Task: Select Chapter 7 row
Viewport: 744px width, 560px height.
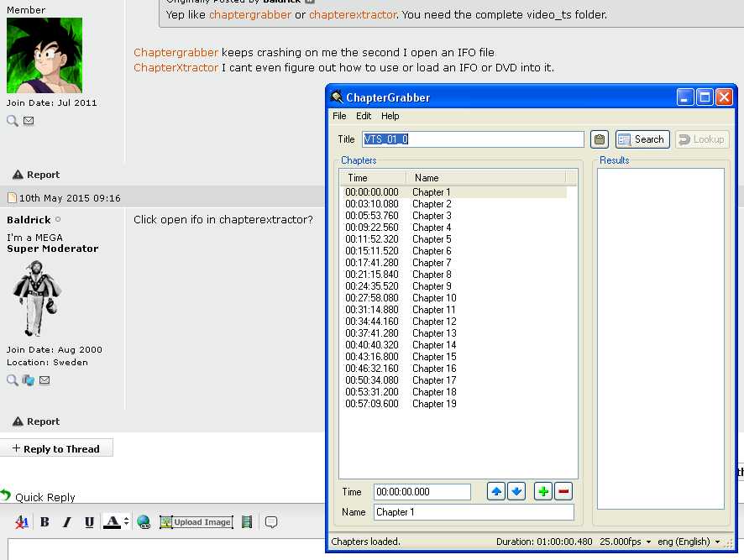Action: click(x=454, y=263)
